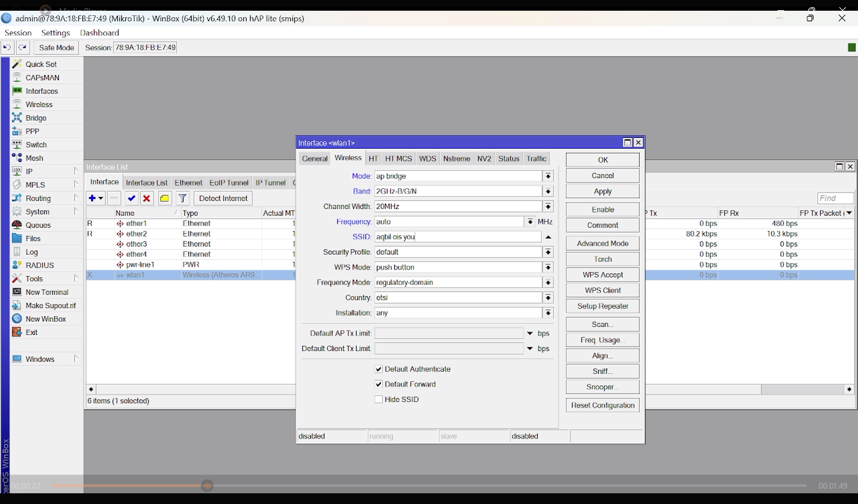
Task: Click the Default AP Tx Limit field
Action: pos(449,333)
